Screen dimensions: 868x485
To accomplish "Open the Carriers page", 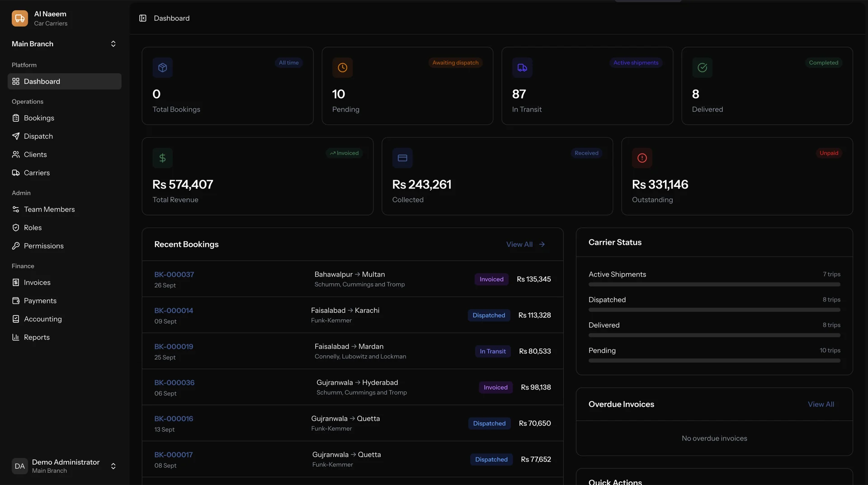I will click(x=65, y=173).
